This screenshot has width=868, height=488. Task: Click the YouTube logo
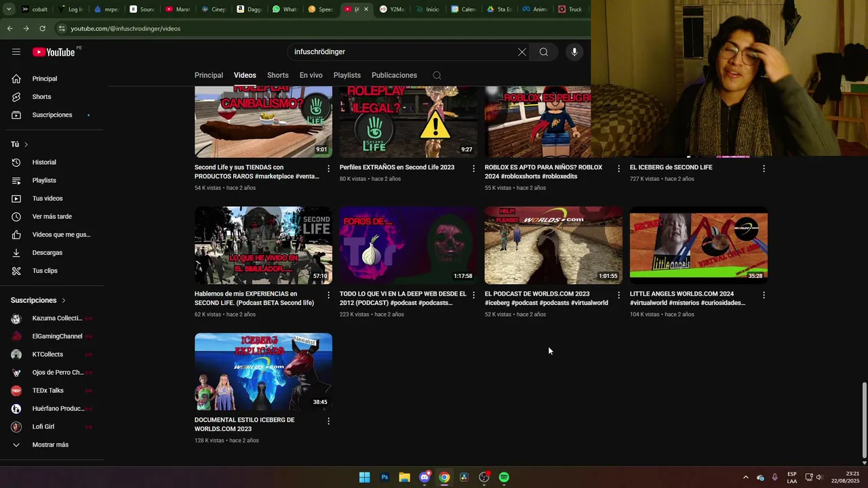tap(54, 52)
